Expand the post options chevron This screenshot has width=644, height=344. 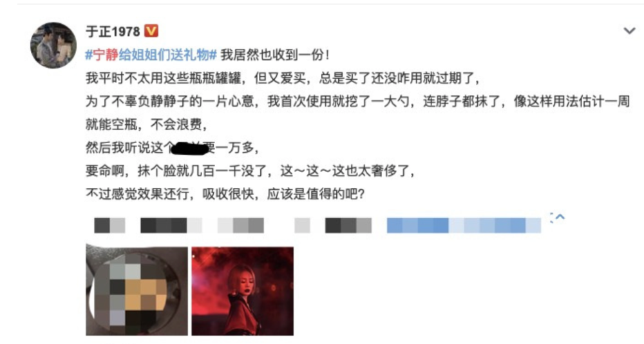click(x=629, y=31)
